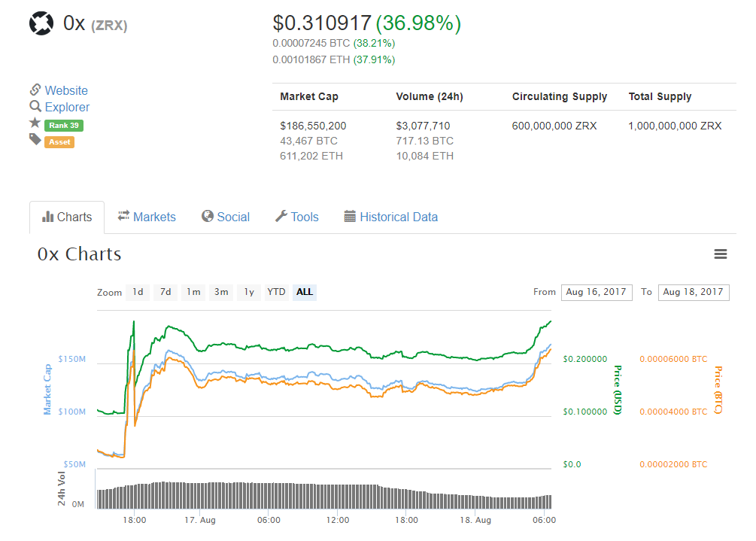
Task: Click the 10,084 ETH volume value
Action: (425, 156)
